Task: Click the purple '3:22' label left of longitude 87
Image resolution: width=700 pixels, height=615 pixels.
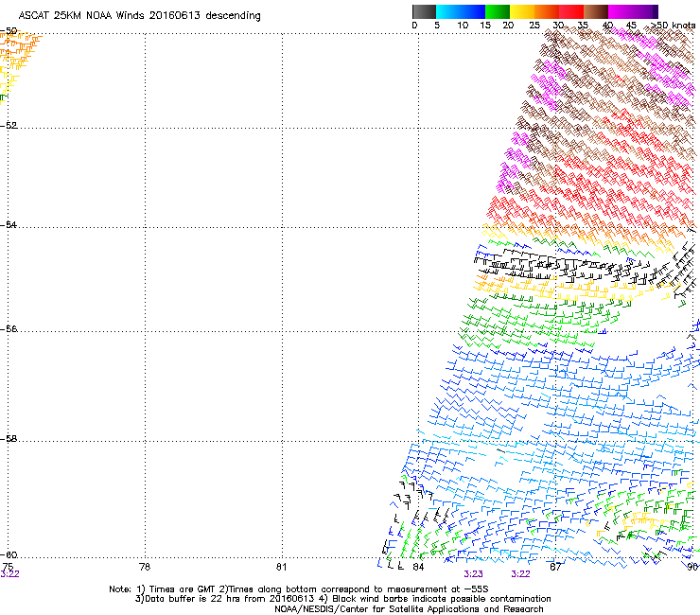Action: click(520, 574)
